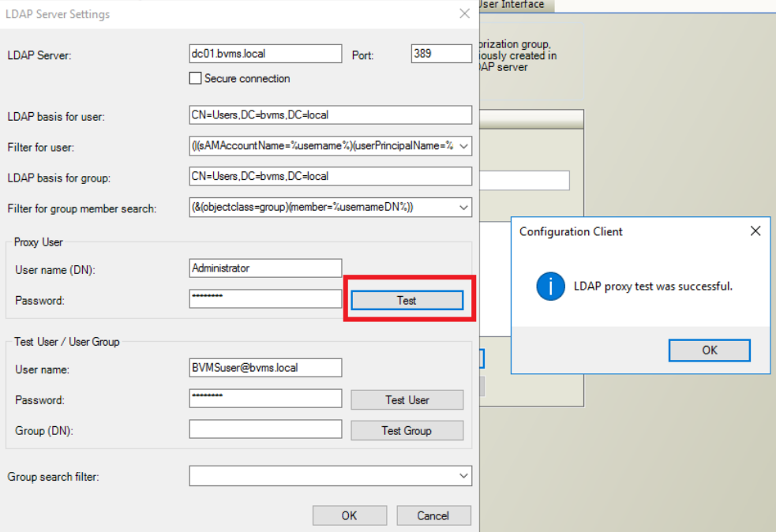Focus the LDAP basis for group field
Screen dimensions: 776x532
(x=330, y=177)
